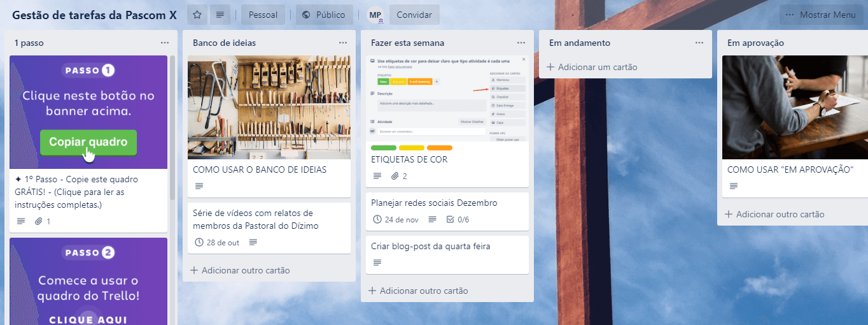This screenshot has height=325, width=868.
Task: Click the 1 passo list title
Action: tap(29, 43)
